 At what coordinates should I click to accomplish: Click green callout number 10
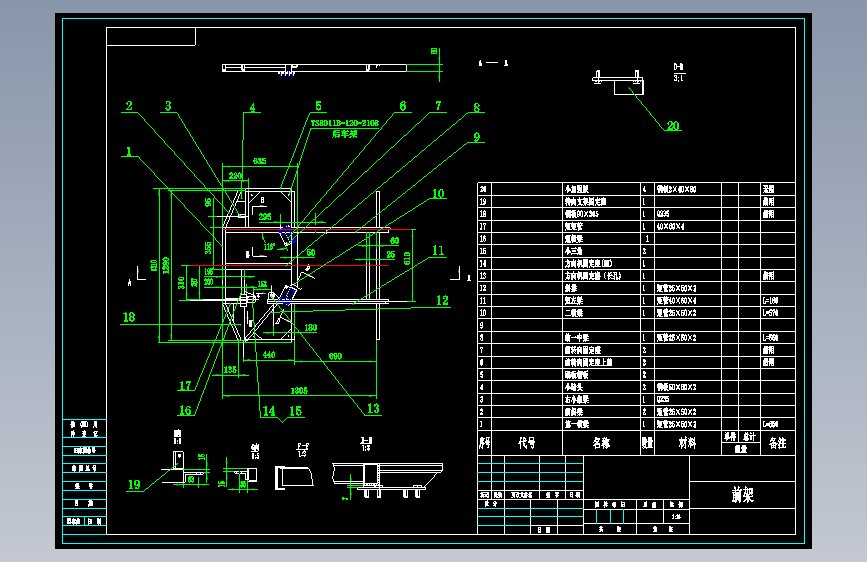pos(438,194)
